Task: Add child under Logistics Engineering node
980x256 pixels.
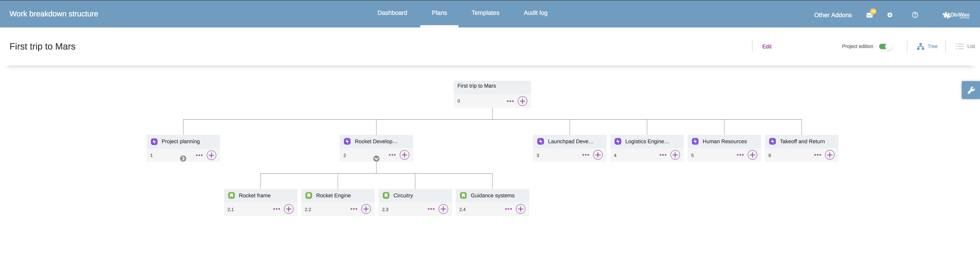Action: pyautogui.click(x=675, y=155)
